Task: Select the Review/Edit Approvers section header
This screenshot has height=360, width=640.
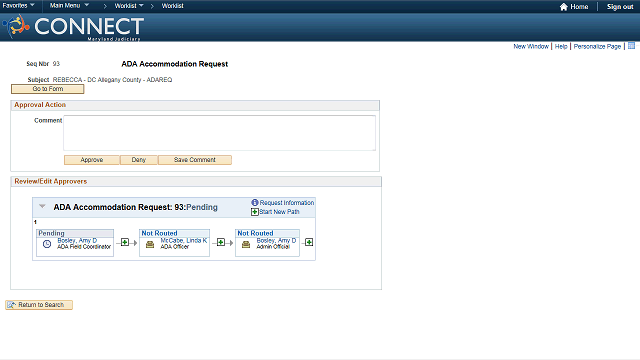Action: [x=51, y=181]
